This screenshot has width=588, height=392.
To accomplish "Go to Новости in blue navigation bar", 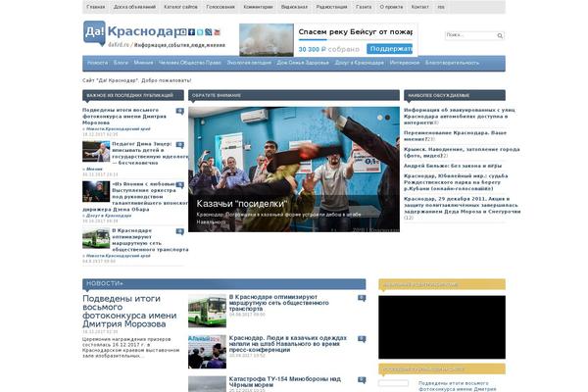I will coord(97,63).
